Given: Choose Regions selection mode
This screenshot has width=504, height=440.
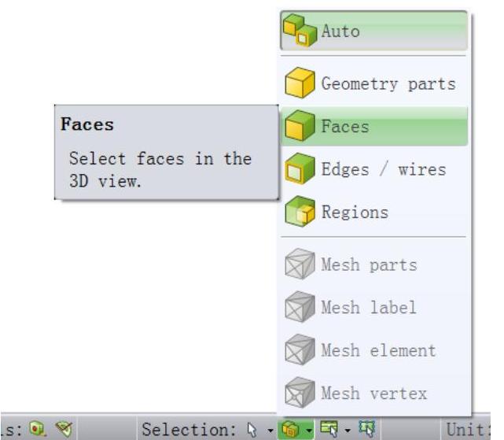Looking at the screenshot, I should pyautogui.click(x=373, y=212).
